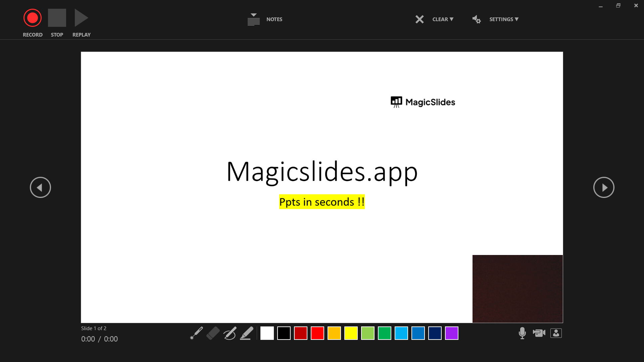Click the webcam preview thumbnail
Screen dimensions: 644x362
(517, 289)
